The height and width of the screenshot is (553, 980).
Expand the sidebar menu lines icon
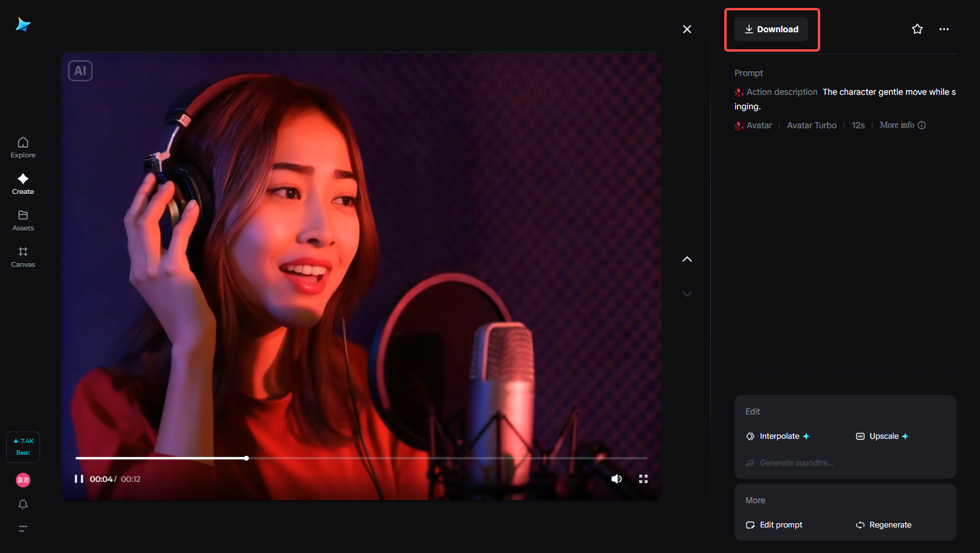[x=23, y=529]
